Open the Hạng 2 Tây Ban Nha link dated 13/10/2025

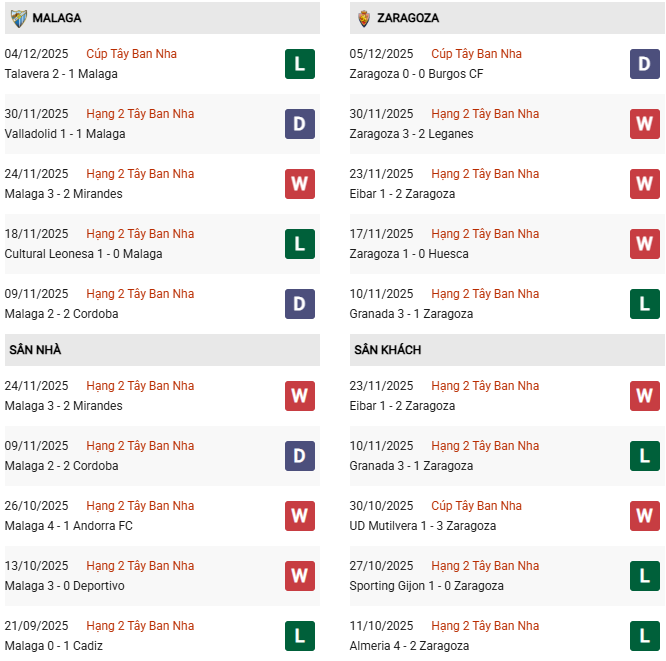(140, 566)
